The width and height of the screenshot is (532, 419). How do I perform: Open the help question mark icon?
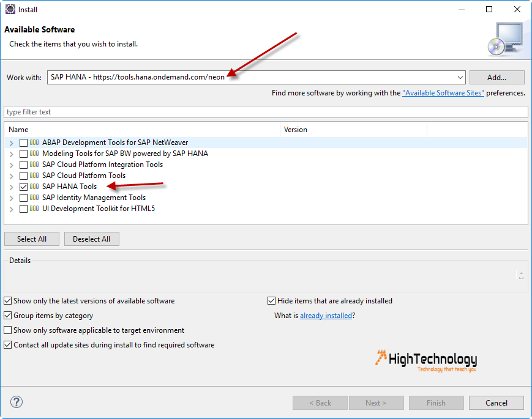click(x=17, y=402)
